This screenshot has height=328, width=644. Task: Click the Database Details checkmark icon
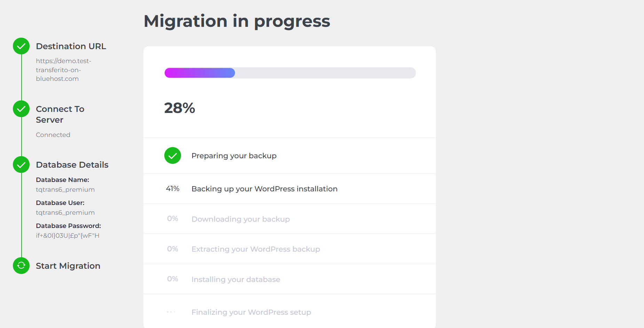click(21, 165)
